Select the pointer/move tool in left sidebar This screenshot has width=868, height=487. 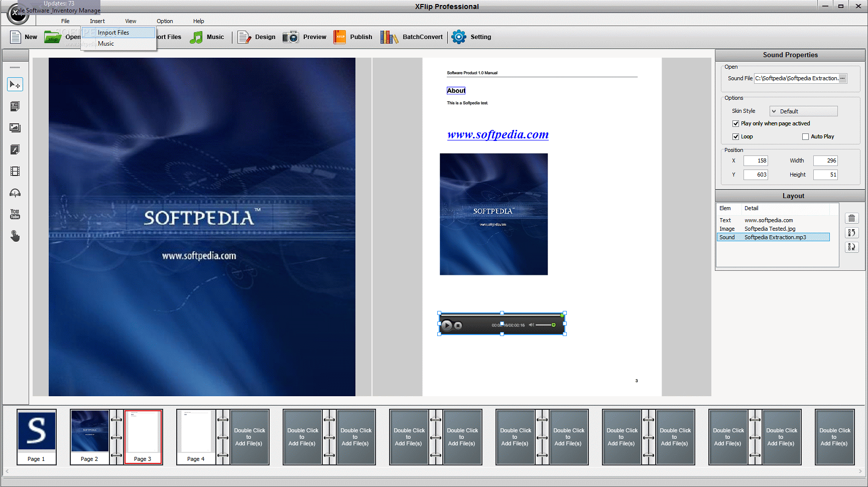[15, 85]
